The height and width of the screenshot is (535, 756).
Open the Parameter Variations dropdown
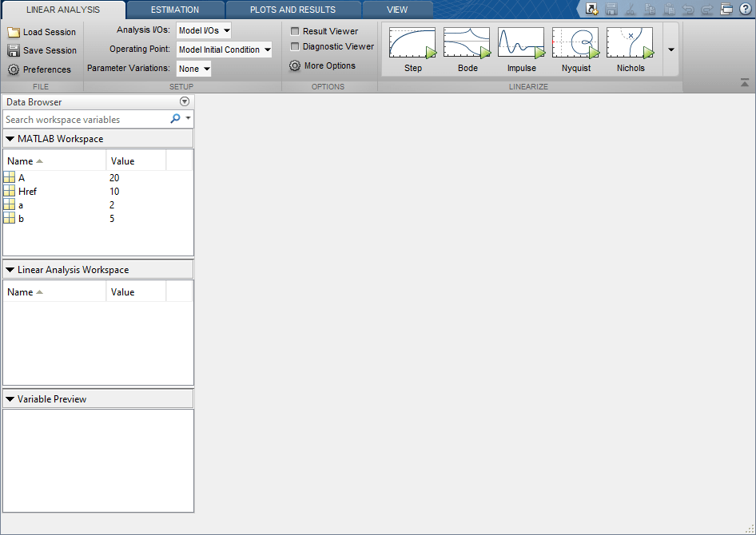pyautogui.click(x=194, y=69)
